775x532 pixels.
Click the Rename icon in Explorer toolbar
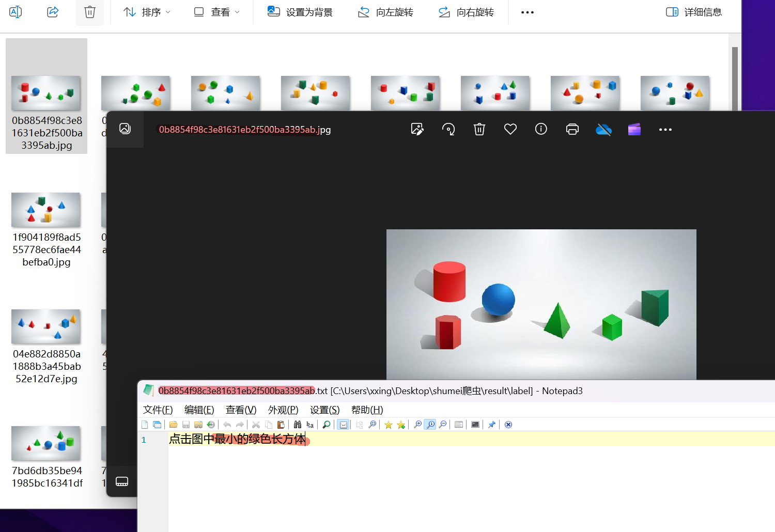tap(16, 12)
